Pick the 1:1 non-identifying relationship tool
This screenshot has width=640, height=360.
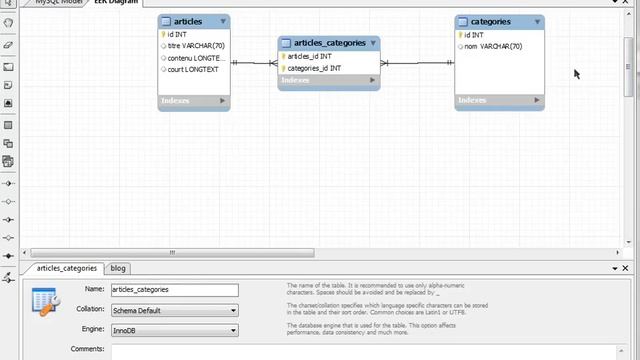pos(8,184)
